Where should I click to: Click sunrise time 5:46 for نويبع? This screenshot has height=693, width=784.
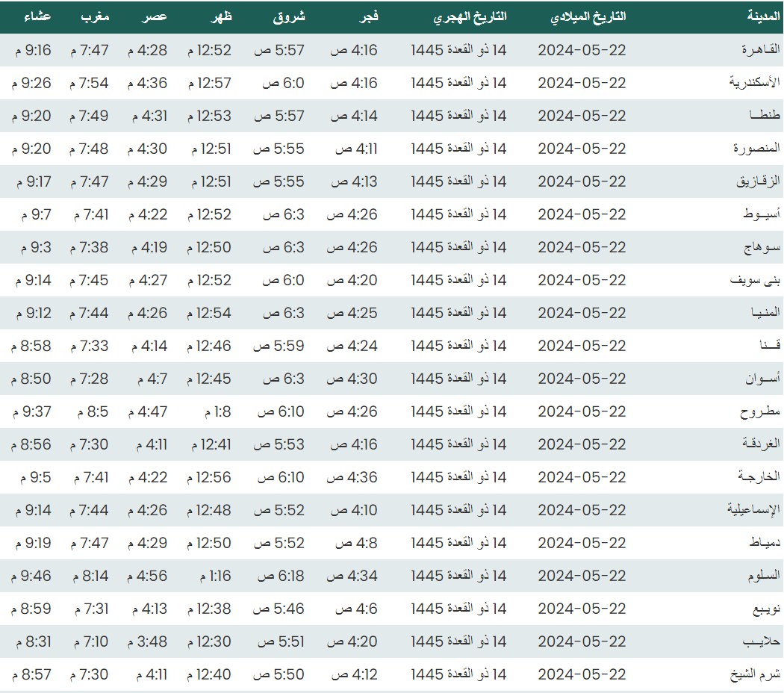[279, 609]
